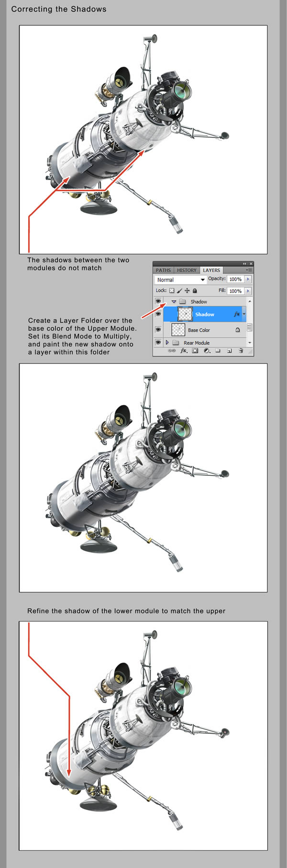Viewport: 287px width, 868px height.
Task: Open Shadow layer fx effects icon
Action: (236, 314)
